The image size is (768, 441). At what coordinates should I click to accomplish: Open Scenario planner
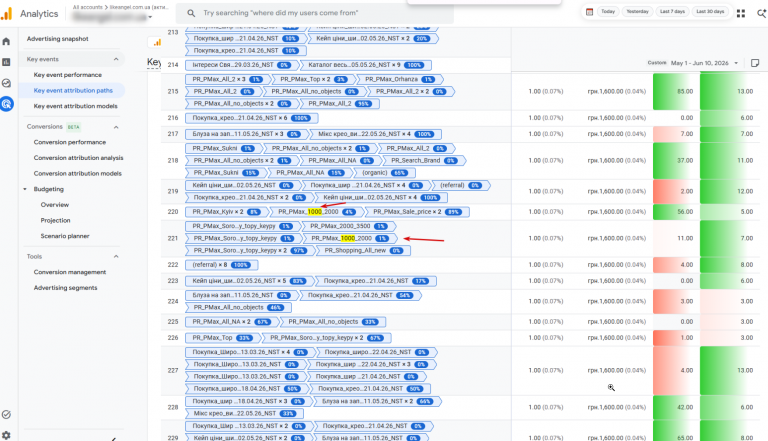click(x=65, y=236)
